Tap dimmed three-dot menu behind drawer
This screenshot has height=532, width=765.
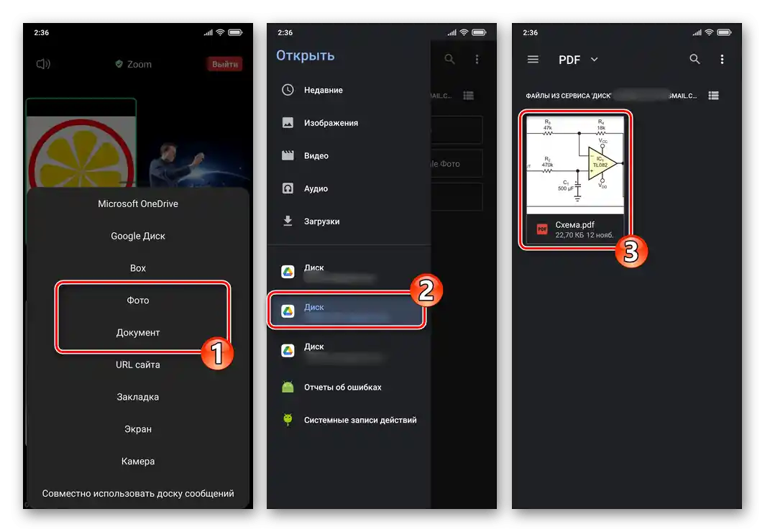point(477,60)
